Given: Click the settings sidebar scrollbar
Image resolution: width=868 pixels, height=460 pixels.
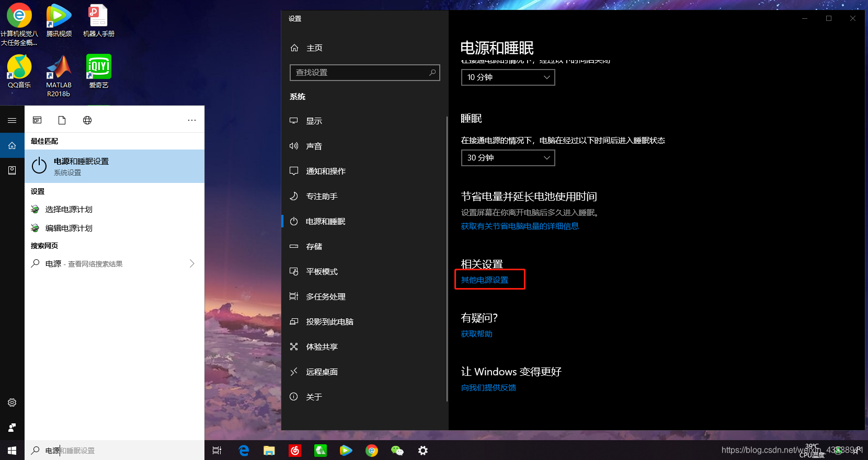Looking at the screenshot, I should pos(447,259).
